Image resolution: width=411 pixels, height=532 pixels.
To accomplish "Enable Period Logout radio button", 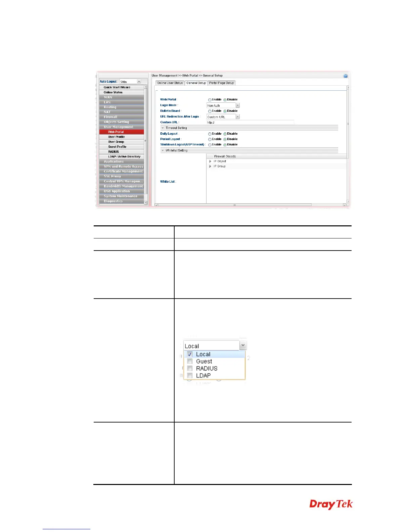I will [210, 139].
